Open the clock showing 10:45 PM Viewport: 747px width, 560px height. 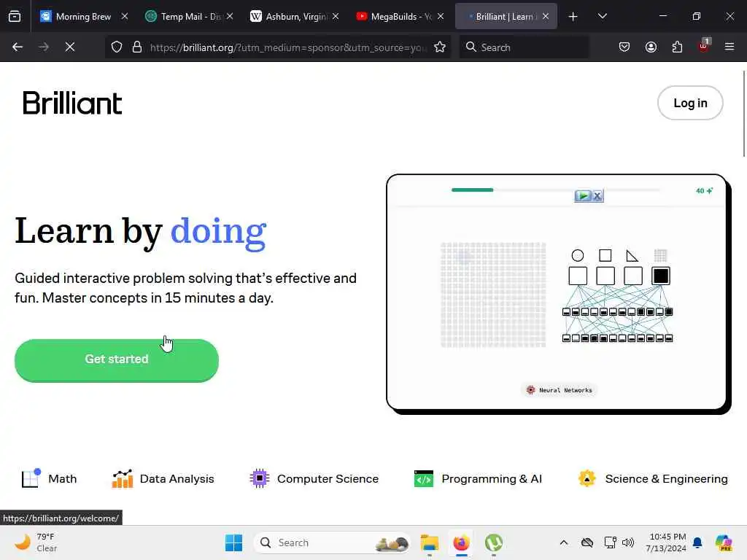[x=665, y=542]
